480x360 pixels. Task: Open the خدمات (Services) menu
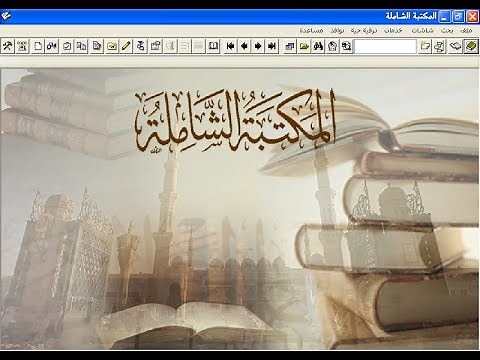click(393, 31)
